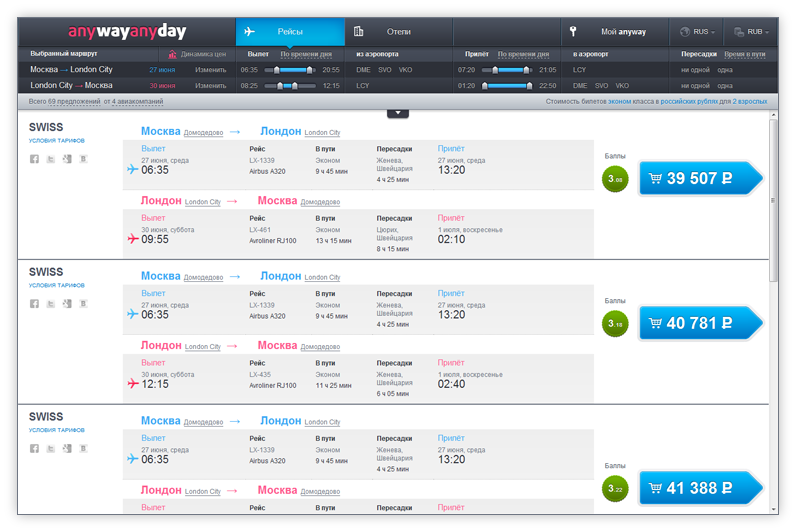
Task: Toggle SVO arrival airport filter on return row
Action: pyautogui.click(x=602, y=86)
